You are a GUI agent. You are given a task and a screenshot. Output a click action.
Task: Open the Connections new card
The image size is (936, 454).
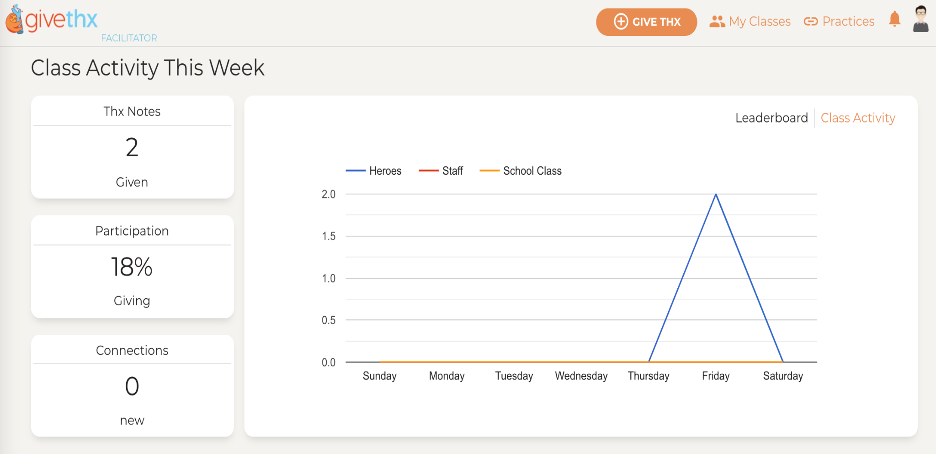pyautogui.click(x=132, y=386)
